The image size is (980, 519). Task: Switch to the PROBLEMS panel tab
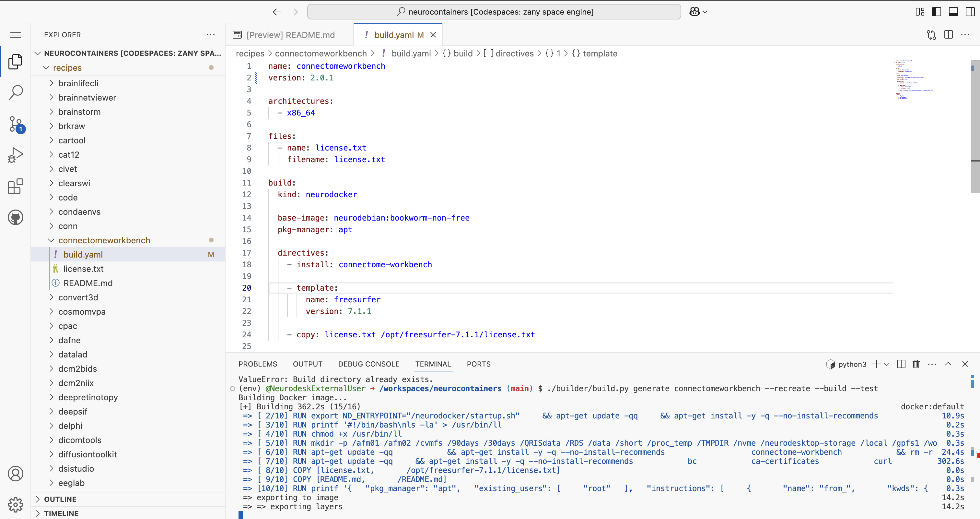tap(258, 364)
